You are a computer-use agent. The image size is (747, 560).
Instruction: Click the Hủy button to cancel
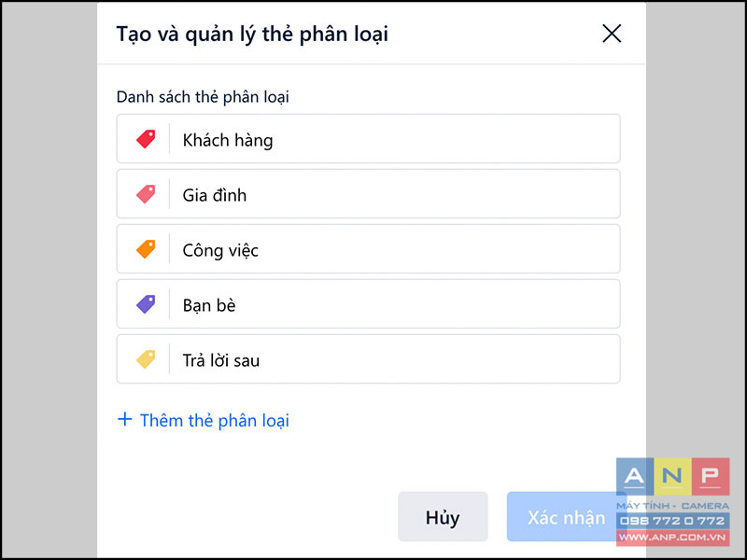443,517
